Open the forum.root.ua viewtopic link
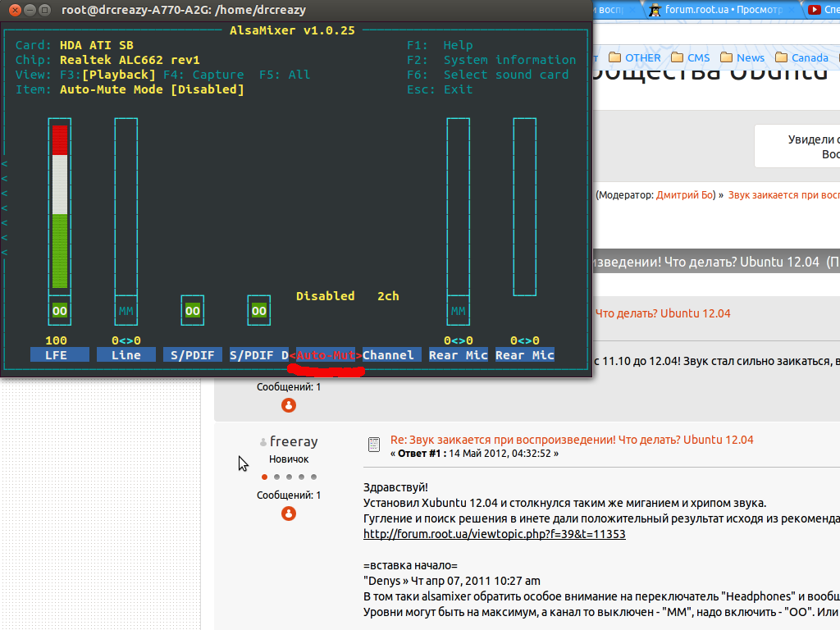 point(495,534)
